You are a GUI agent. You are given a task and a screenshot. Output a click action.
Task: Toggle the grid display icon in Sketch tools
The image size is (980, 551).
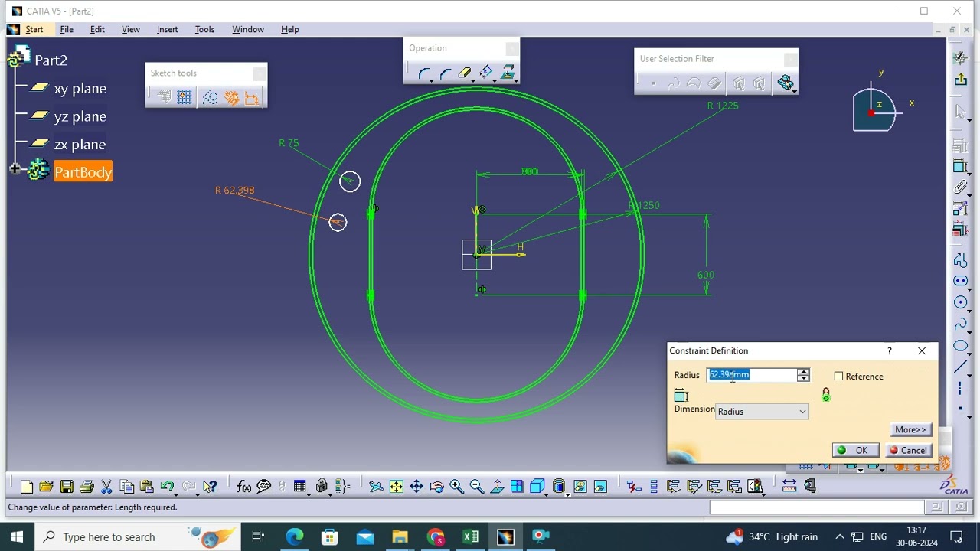pyautogui.click(x=164, y=97)
